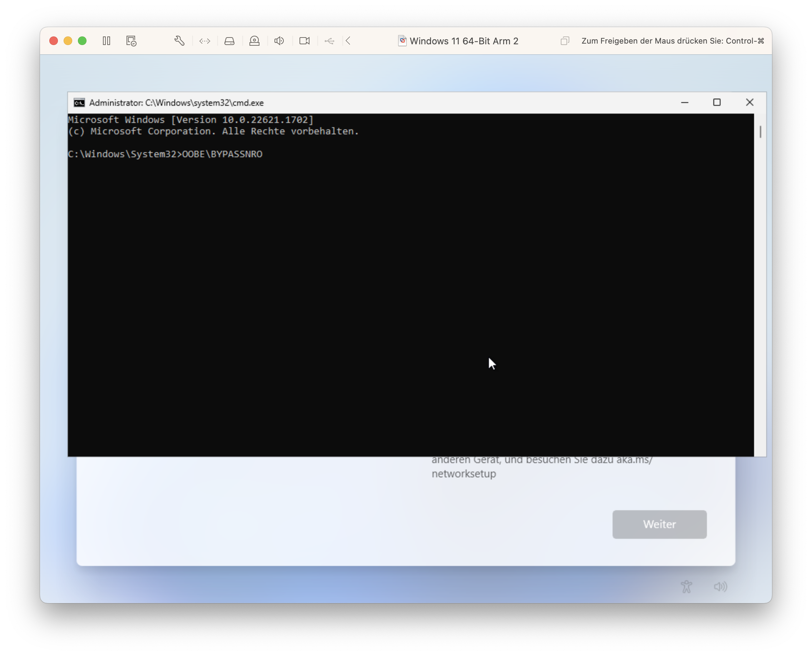Viewport: 812px width, 656px height.
Task: Click the macOS green fullscreen button
Action: point(82,41)
